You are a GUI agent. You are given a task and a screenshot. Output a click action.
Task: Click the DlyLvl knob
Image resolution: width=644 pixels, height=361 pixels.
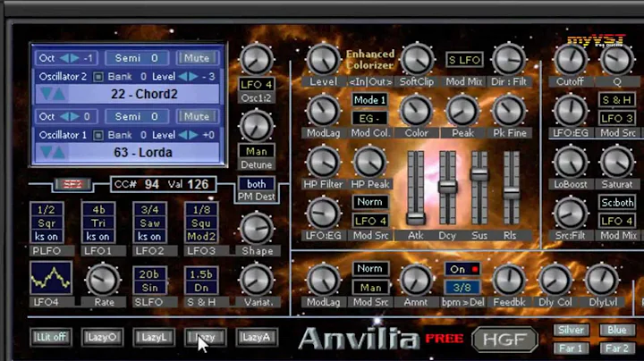point(602,281)
